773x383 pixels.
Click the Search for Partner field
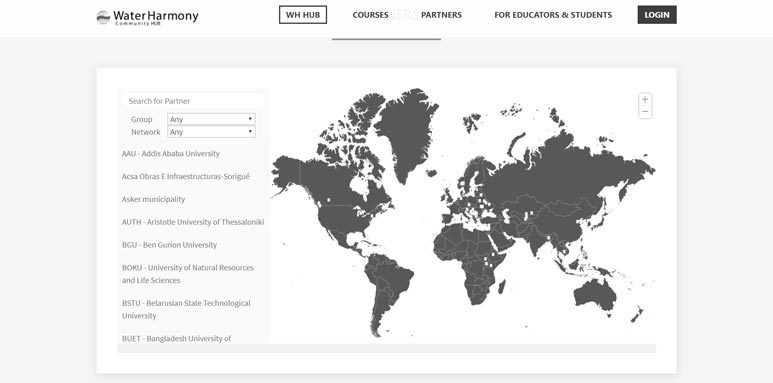pos(193,101)
